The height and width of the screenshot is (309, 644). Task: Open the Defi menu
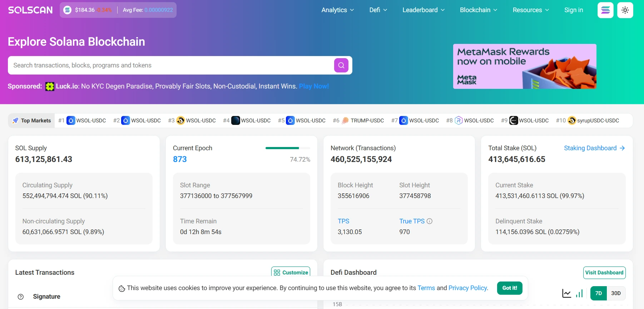[x=378, y=10]
